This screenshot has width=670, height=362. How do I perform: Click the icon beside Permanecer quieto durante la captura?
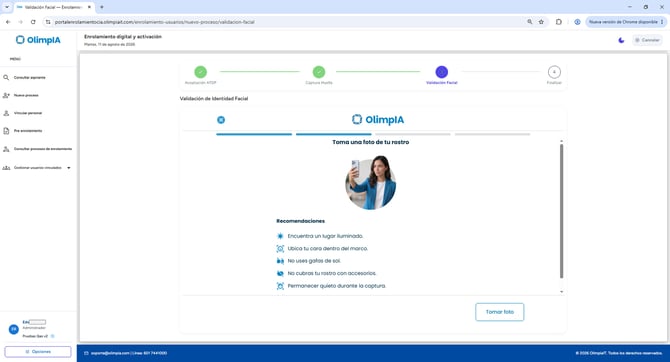click(280, 286)
